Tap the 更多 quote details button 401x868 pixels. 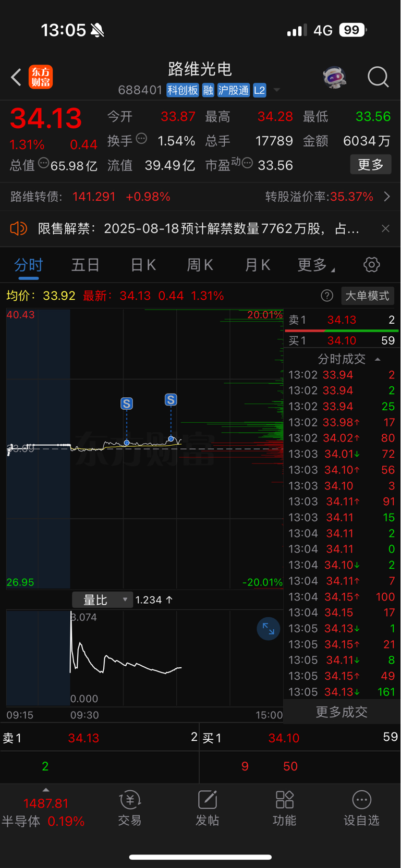(x=371, y=165)
